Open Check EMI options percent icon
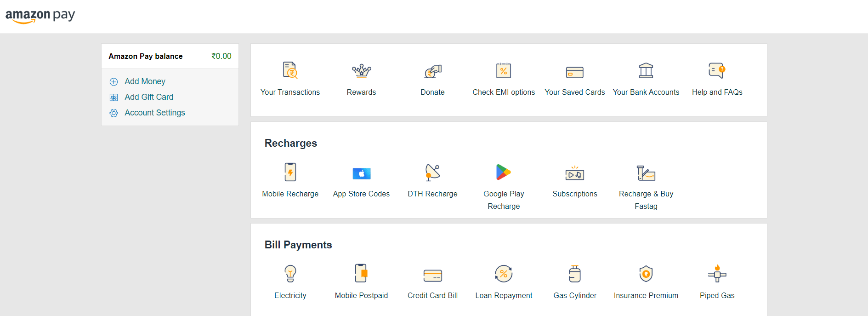The height and width of the screenshot is (316, 868). coord(504,70)
